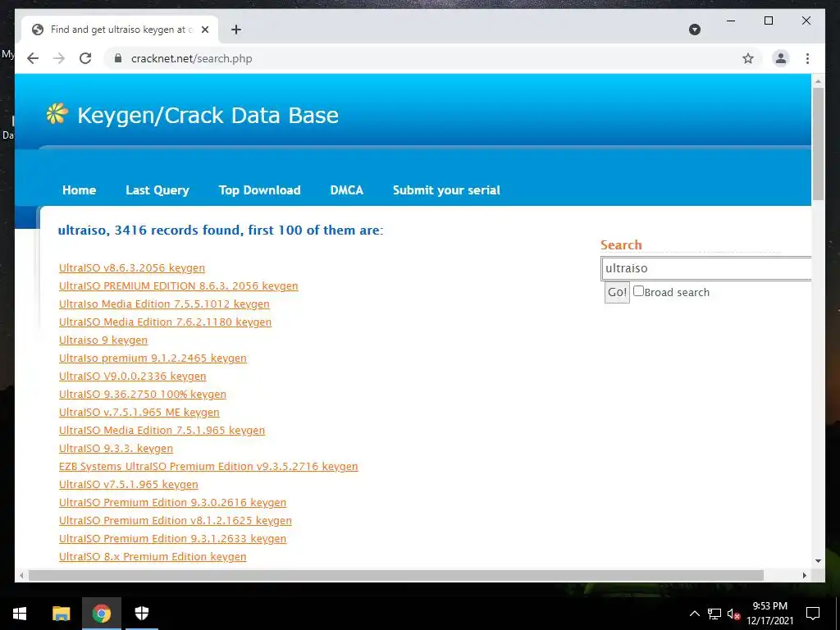
Task: Go back with the browser back arrow
Action: [33, 58]
